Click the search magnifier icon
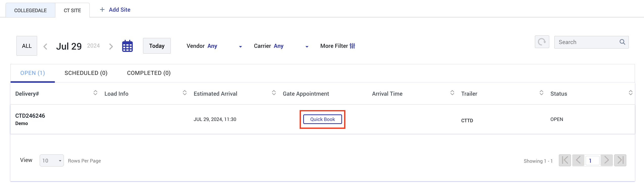 click(x=622, y=42)
